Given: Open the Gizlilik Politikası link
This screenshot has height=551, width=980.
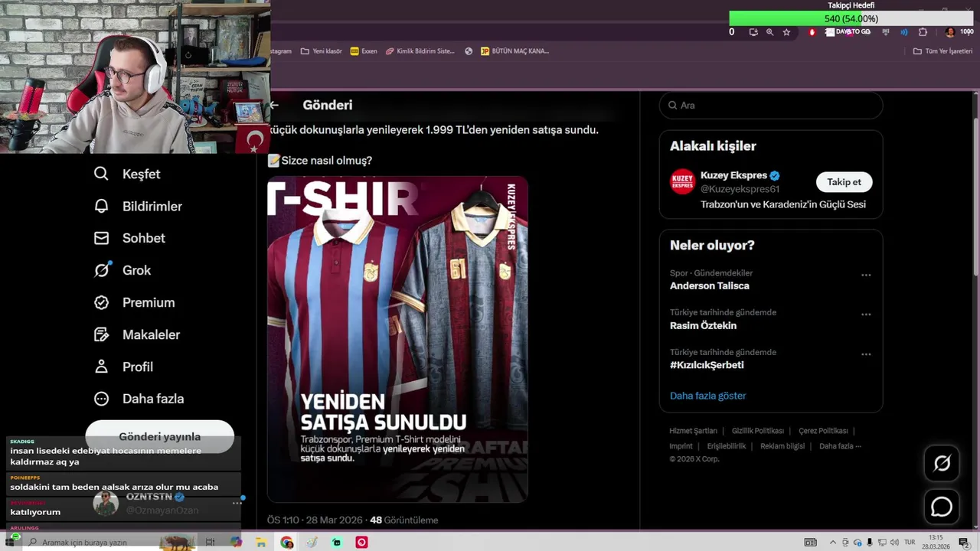Looking at the screenshot, I should tap(757, 431).
